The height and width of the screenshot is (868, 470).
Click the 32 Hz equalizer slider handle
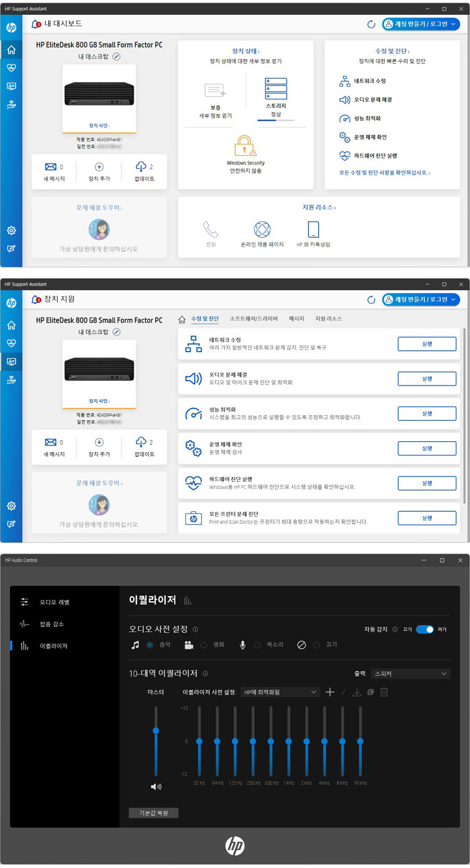tap(199, 741)
